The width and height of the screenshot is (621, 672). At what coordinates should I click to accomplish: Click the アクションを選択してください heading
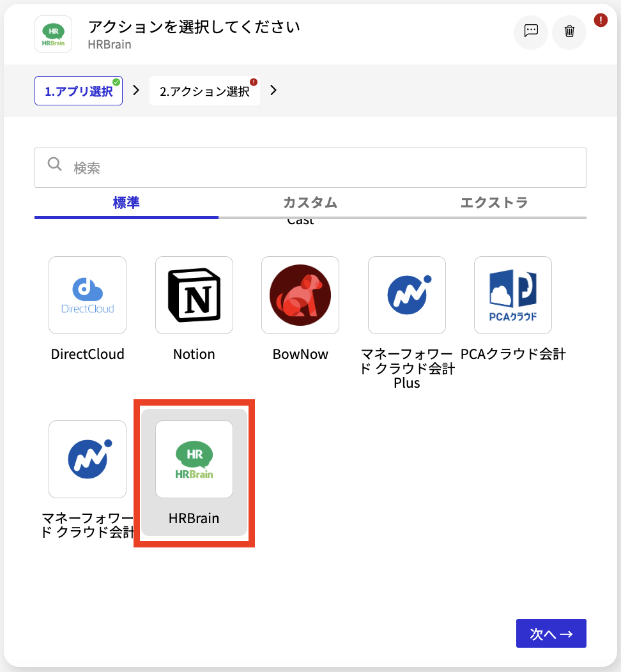[x=194, y=27]
